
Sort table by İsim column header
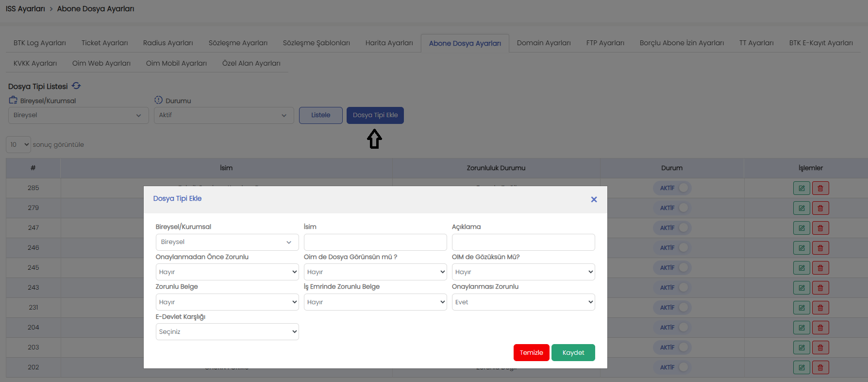click(x=226, y=168)
